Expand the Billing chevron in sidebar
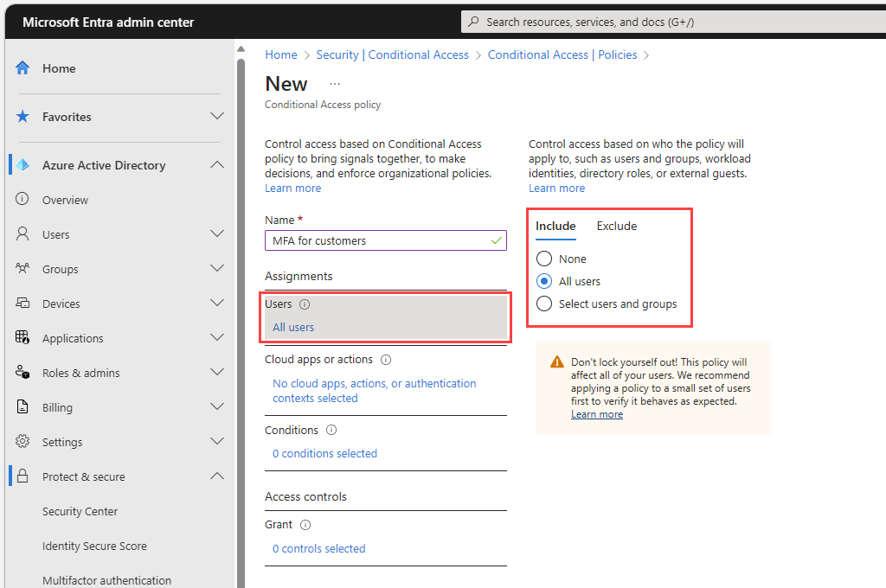The height and width of the screenshot is (588, 886). 217,406
